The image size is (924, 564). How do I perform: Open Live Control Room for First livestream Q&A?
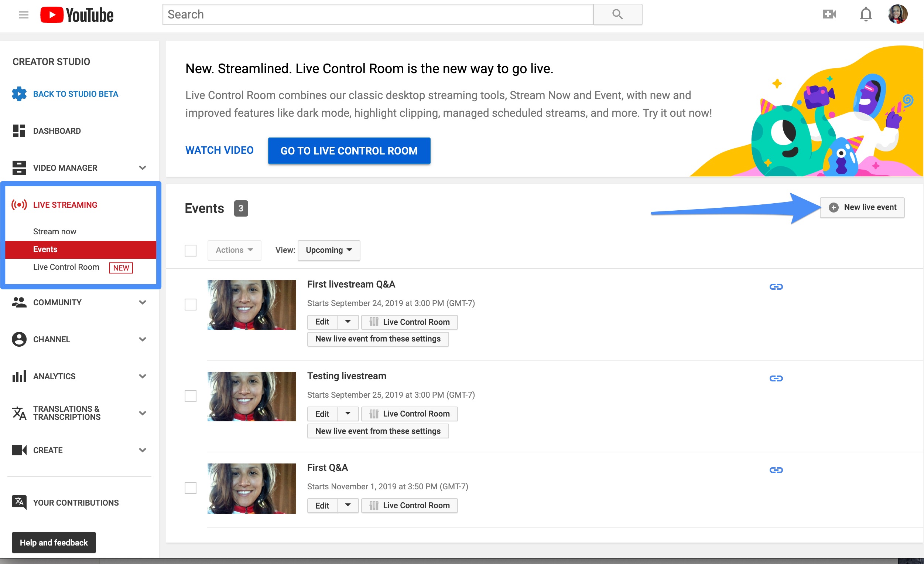point(410,322)
